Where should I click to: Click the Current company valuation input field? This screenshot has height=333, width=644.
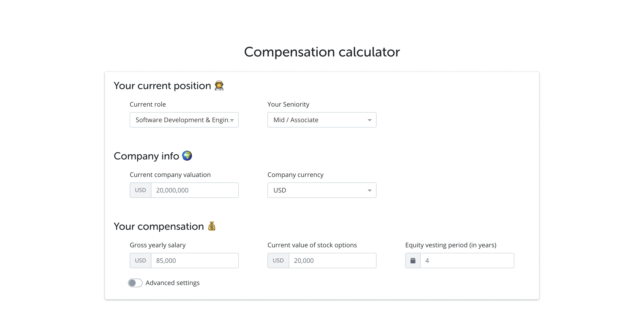click(x=194, y=190)
